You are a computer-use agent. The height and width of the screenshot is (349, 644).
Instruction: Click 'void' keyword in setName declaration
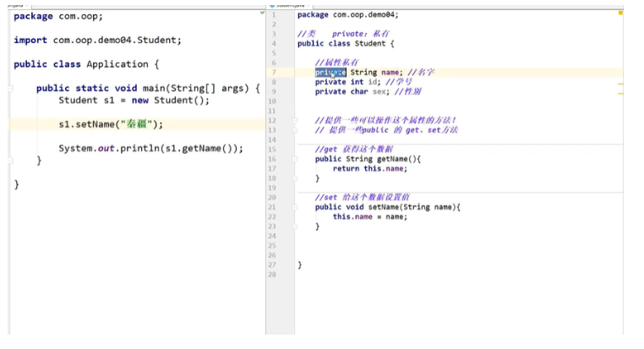tap(354, 207)
